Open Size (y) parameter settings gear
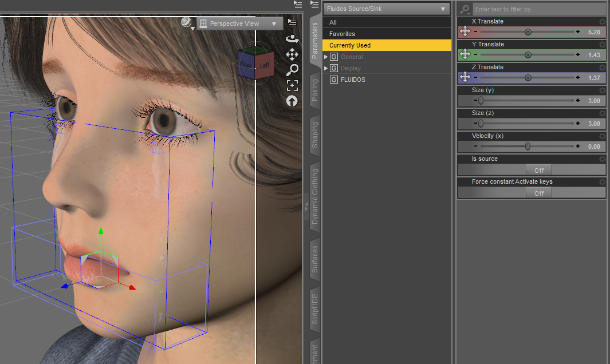The height and width of the screenshot is (364, 610). click(x=602, y=90)
